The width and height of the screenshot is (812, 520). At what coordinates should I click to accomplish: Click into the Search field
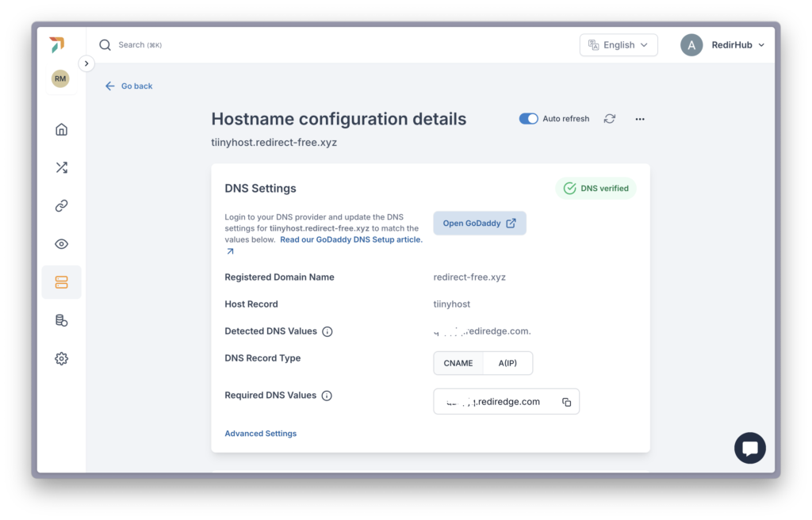point(140,45)
